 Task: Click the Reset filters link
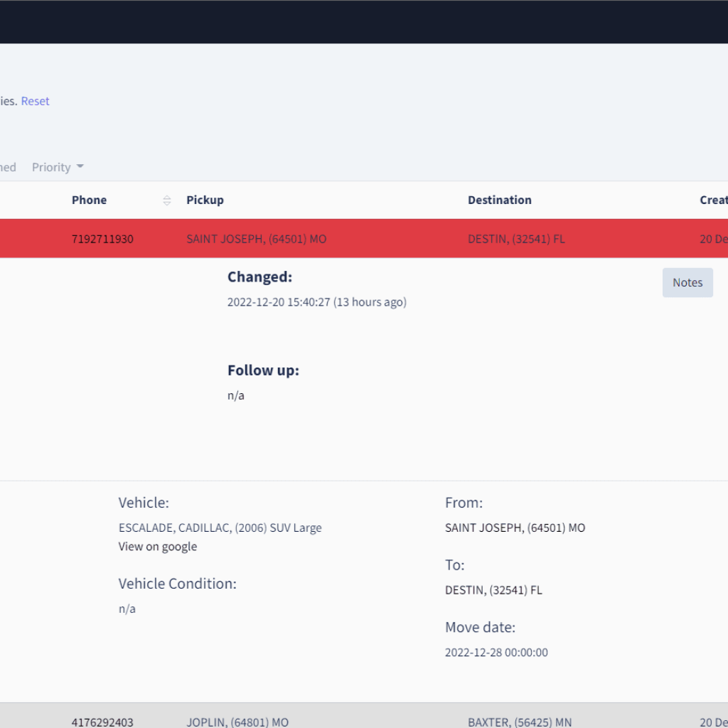tap(35, 101)
